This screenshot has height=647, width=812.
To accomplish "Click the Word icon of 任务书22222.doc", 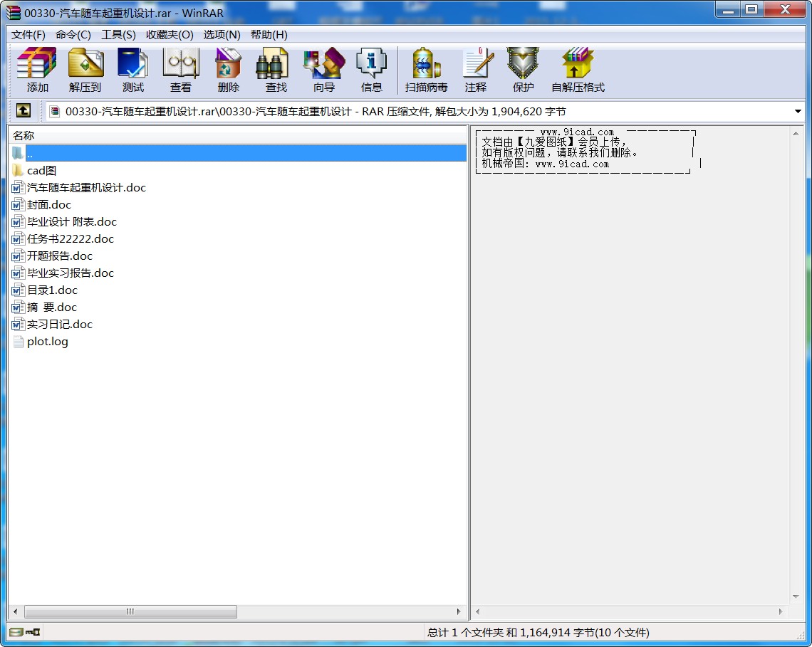I will (18, 238).
